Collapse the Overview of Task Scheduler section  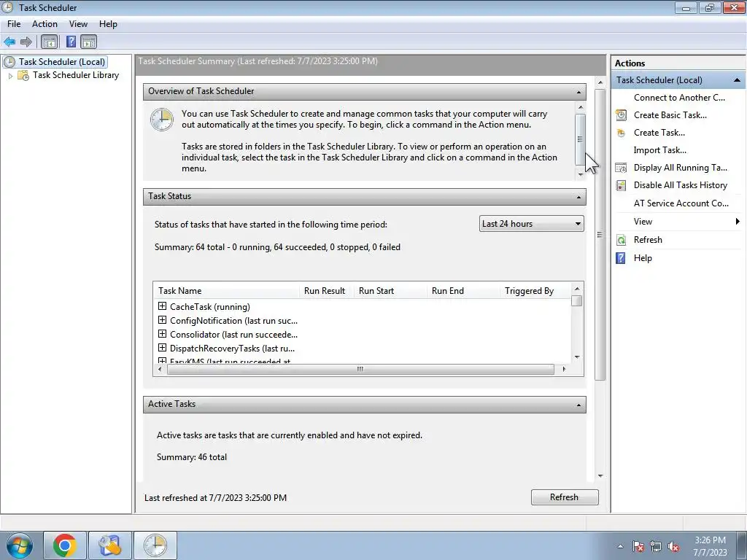pyautogui.click(x=578, y=92)
